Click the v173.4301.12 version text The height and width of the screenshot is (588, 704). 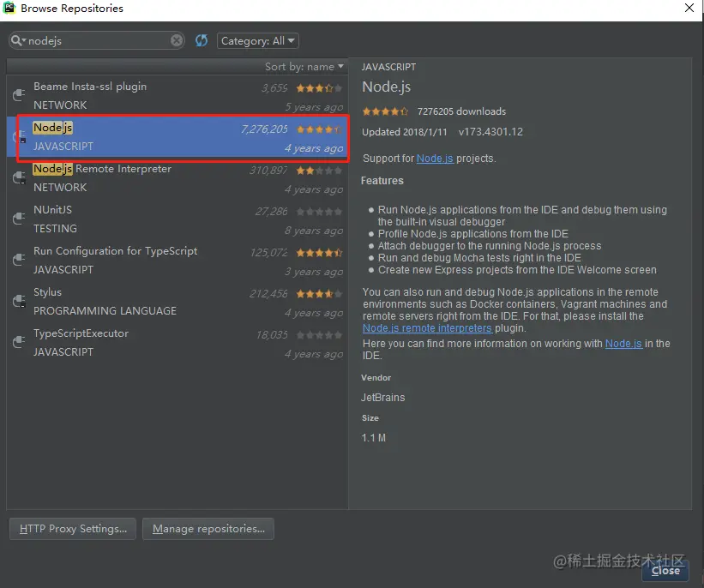[490, 132]
